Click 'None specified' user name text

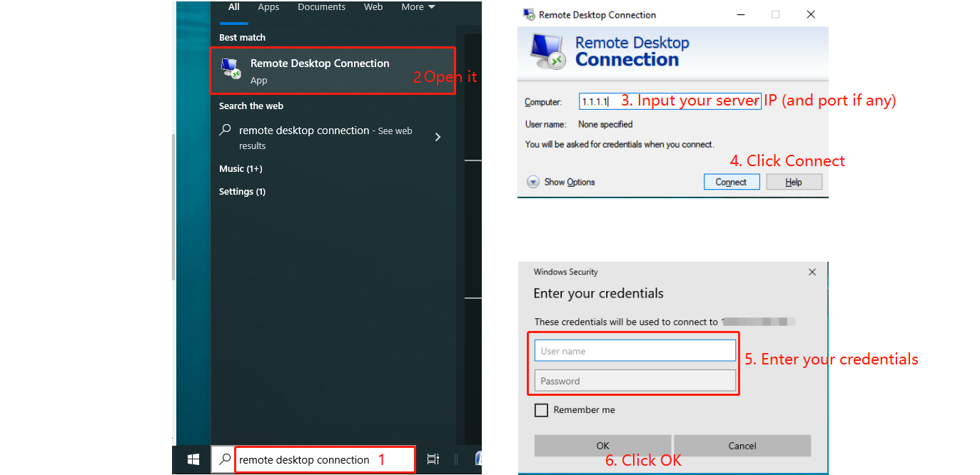coord(605,124)
